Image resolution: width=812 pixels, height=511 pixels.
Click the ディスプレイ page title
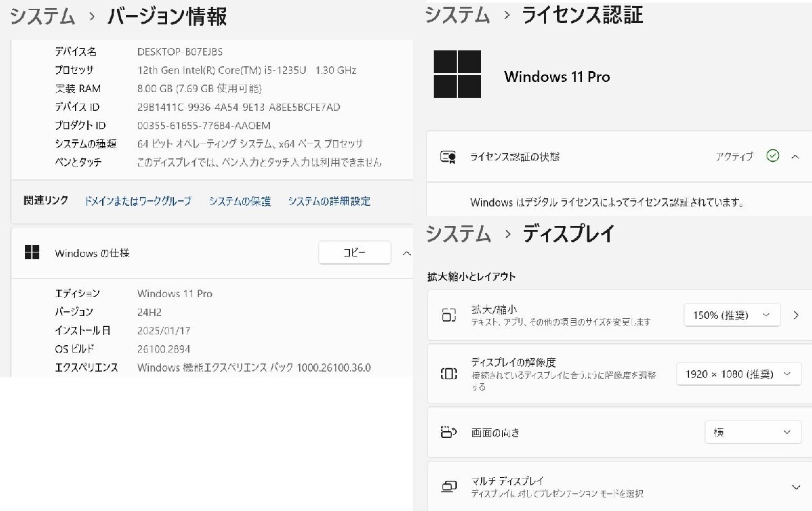pyautogui.click(x=568, y=234)
